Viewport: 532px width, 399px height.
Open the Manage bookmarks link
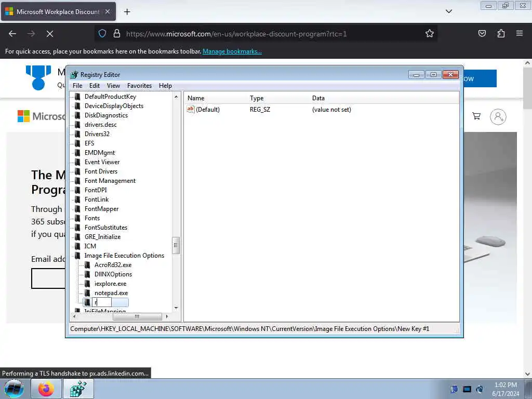232,51
